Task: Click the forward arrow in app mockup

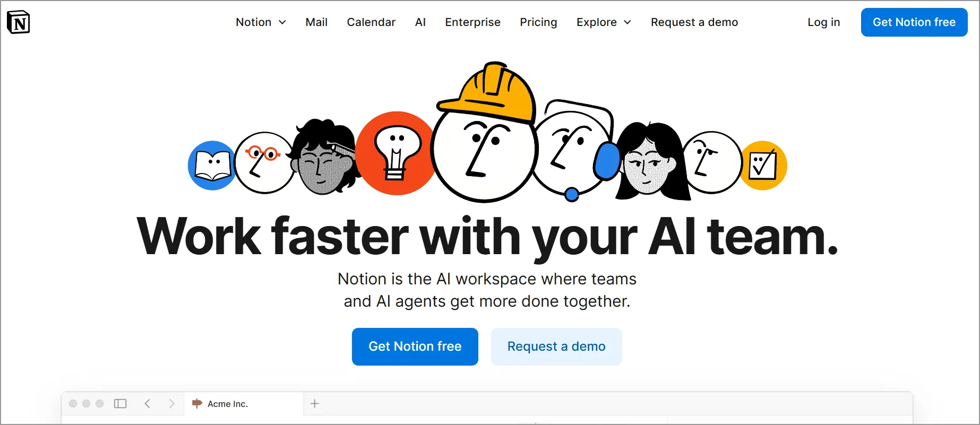Action: point(171,404)
